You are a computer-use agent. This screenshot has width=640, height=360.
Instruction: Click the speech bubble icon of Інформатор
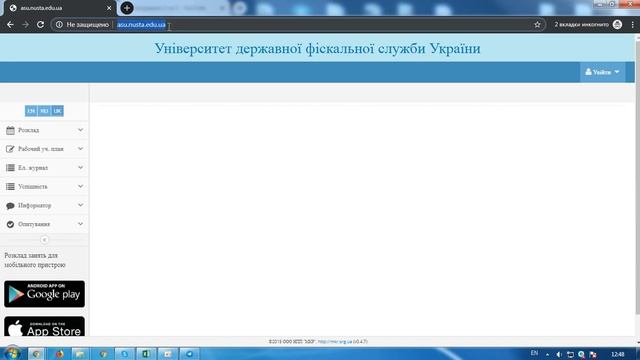(x=10, y=206)
